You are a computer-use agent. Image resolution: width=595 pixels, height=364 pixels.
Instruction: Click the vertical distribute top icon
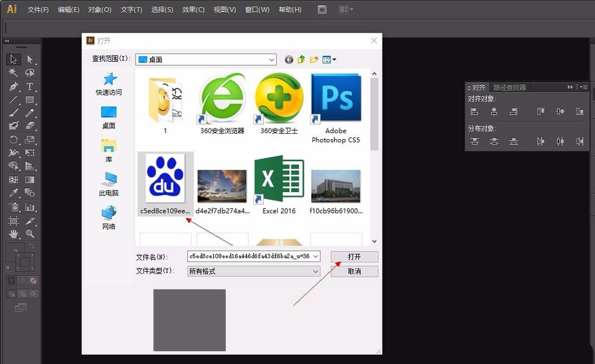pos(474,142)
